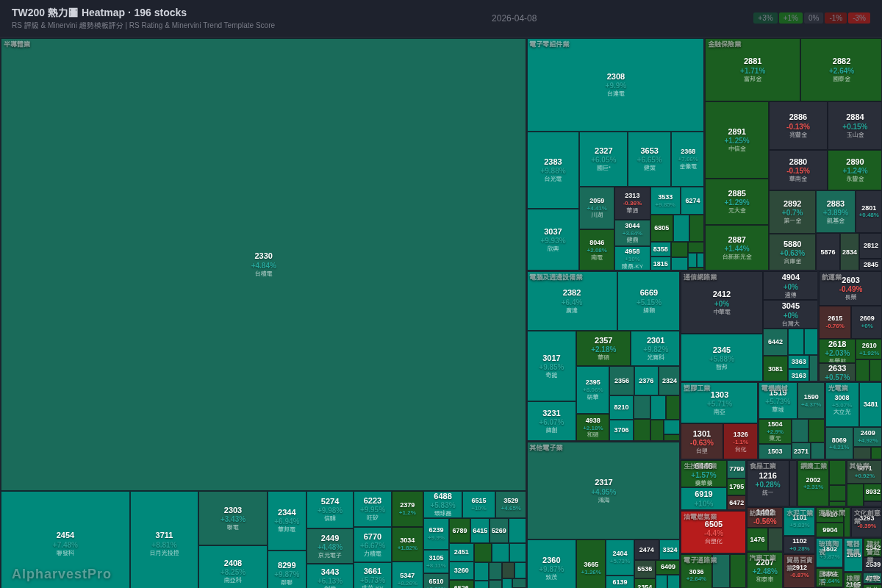
Task: Open the 5274 信驊 tile
Action: [330, 509]
